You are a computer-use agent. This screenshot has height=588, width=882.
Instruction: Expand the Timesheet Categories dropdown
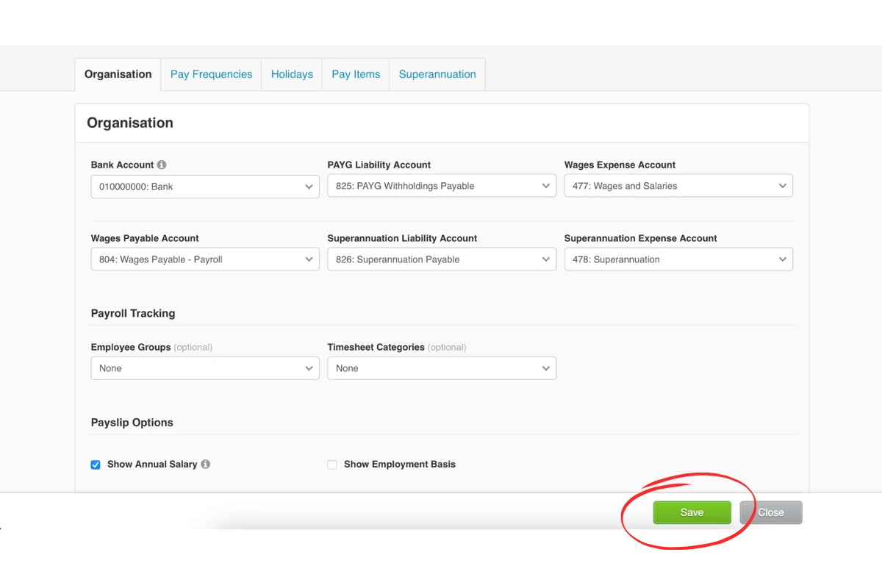pyautogui.click(x=442, y=368)
